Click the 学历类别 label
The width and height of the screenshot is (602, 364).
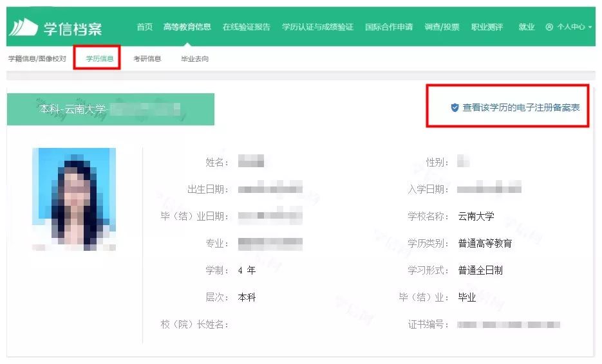coord(428,243)
